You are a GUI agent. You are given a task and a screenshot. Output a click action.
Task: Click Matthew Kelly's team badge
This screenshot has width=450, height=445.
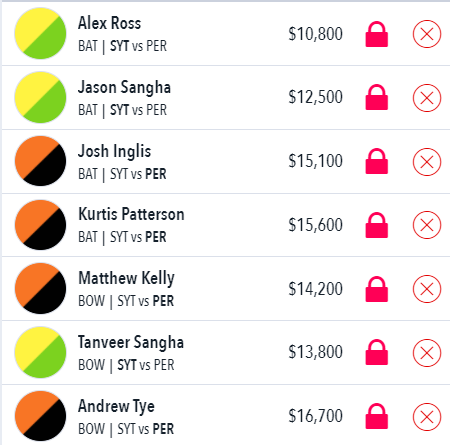(x=40, y=288)
